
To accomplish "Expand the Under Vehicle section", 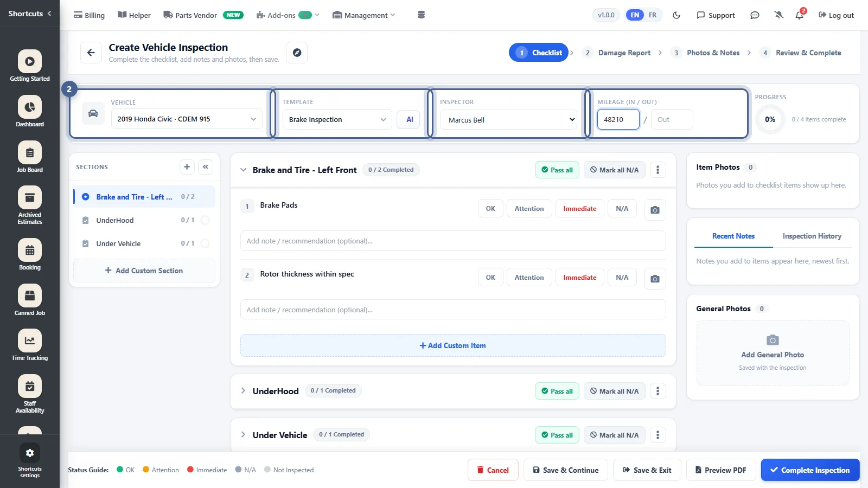I will (x=243, y=435).
